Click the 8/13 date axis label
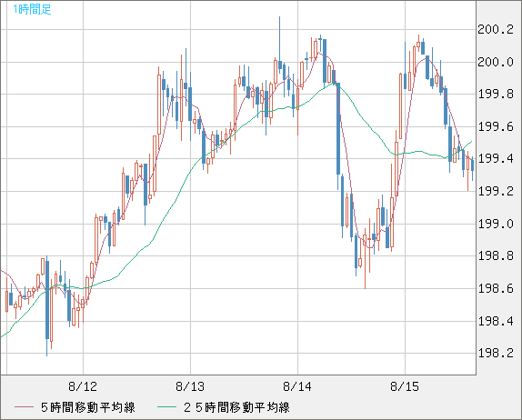Image resolution: width=522 pixels, height=420 pixels. [190, 386]
